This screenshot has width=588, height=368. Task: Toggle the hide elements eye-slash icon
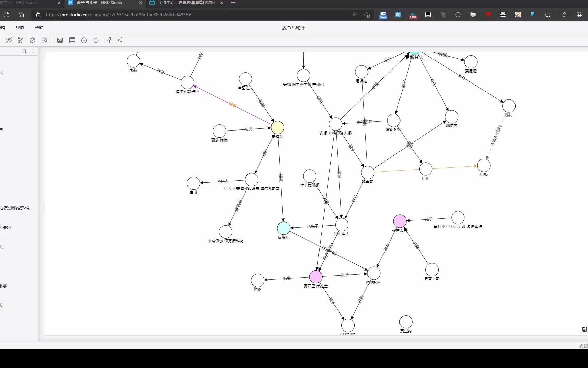click(x=9, y=40)
